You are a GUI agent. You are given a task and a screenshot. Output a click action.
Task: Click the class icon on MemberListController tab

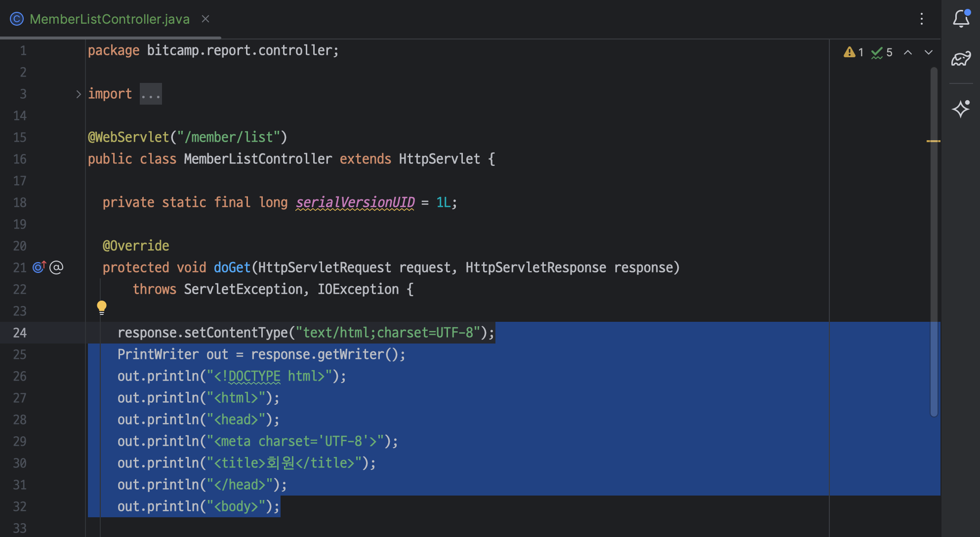(17, 19)
